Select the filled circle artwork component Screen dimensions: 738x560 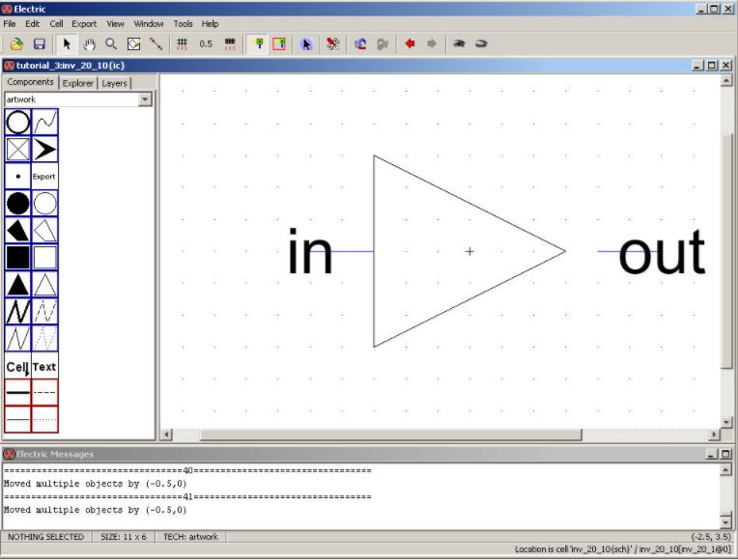pyautogui.click(x=17, y=203)
